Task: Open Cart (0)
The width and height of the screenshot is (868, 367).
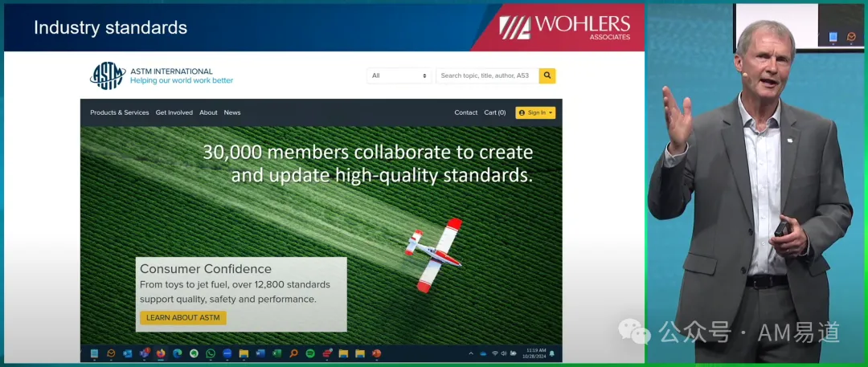Action: coord(495,112)
